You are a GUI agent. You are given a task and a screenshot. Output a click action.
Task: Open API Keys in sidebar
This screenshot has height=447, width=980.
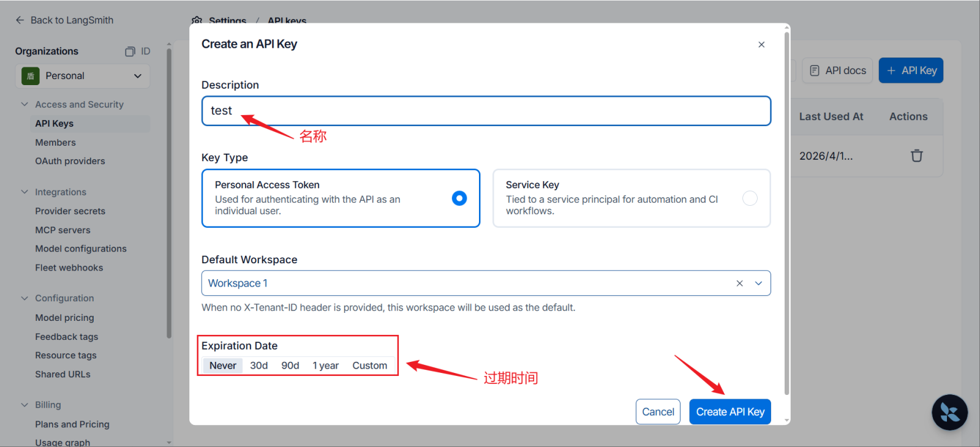[89, 124]
